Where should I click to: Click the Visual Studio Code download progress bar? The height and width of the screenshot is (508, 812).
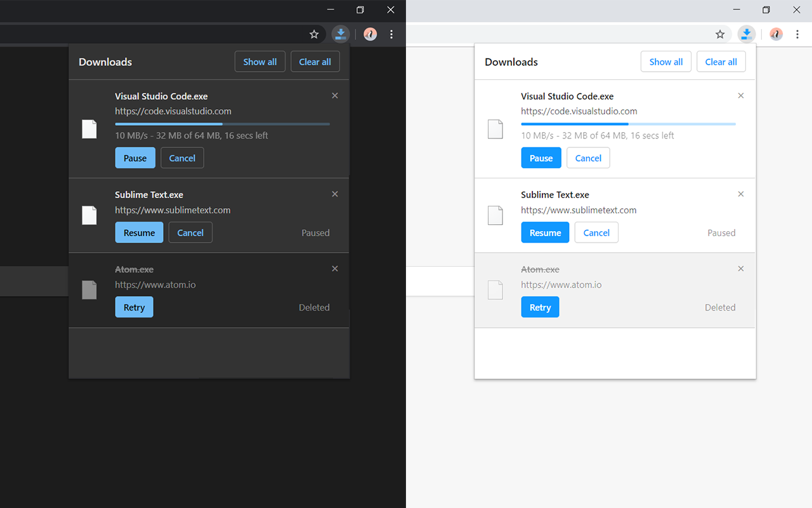(222, 124)
